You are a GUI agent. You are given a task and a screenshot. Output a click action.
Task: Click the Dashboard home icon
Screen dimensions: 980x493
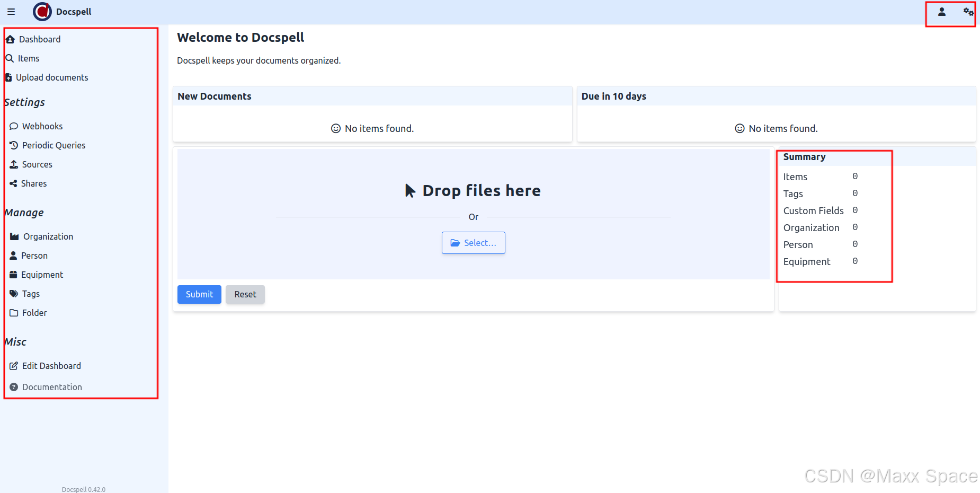pyautogui.click(x=10, y=39)
